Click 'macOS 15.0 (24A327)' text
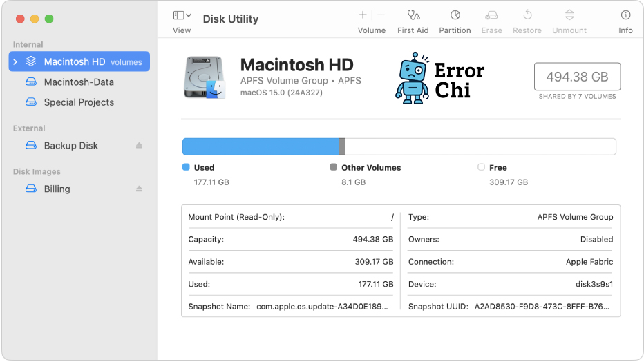The width and height of the screenshot is (644, 362). coord(281,93)
